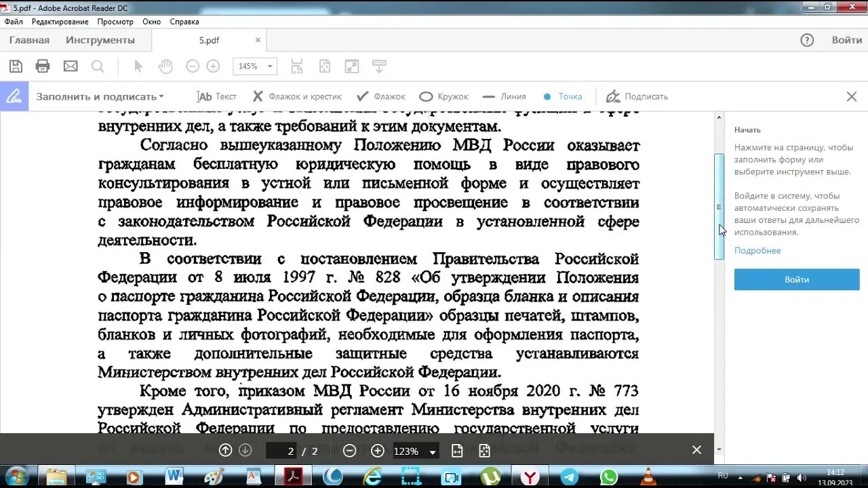The image size is (868, 488).
Task: Open the Справка menu
Action: click(x=184, y=22)
